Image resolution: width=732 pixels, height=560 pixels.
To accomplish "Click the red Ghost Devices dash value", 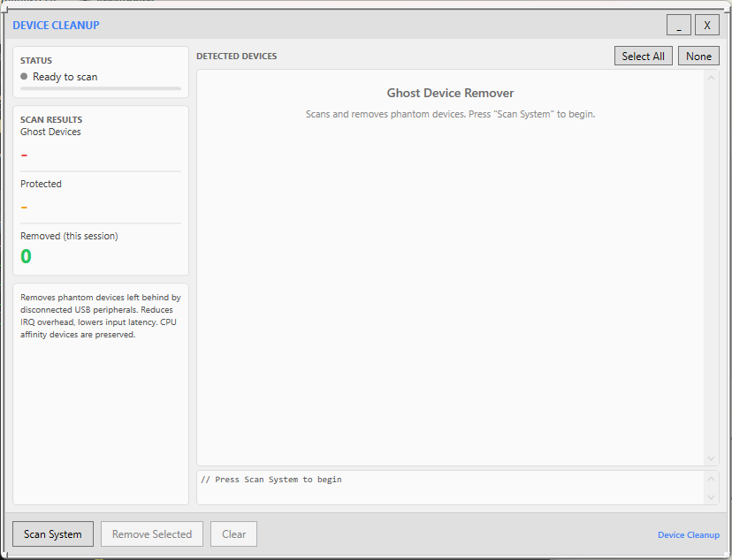I will coord(25,156).
